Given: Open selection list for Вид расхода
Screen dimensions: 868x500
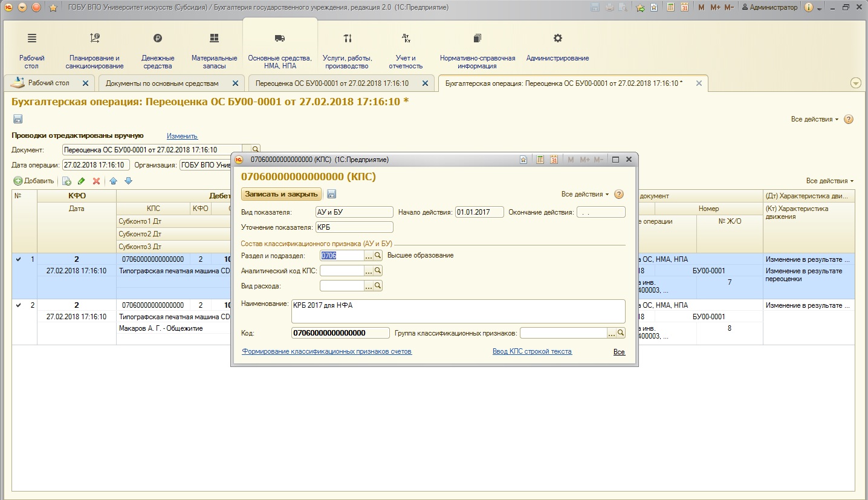Looking at the screenshot, I should coord(369,286).
